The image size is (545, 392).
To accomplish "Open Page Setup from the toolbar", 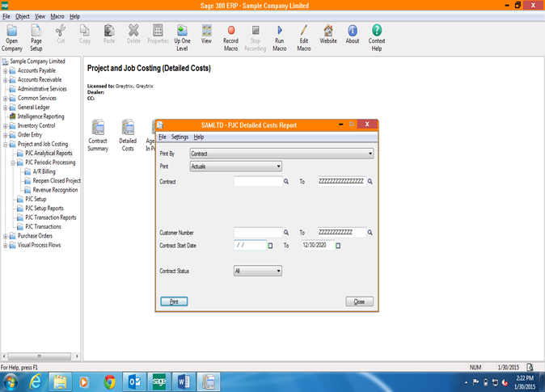I will click(x=36, y=37).
